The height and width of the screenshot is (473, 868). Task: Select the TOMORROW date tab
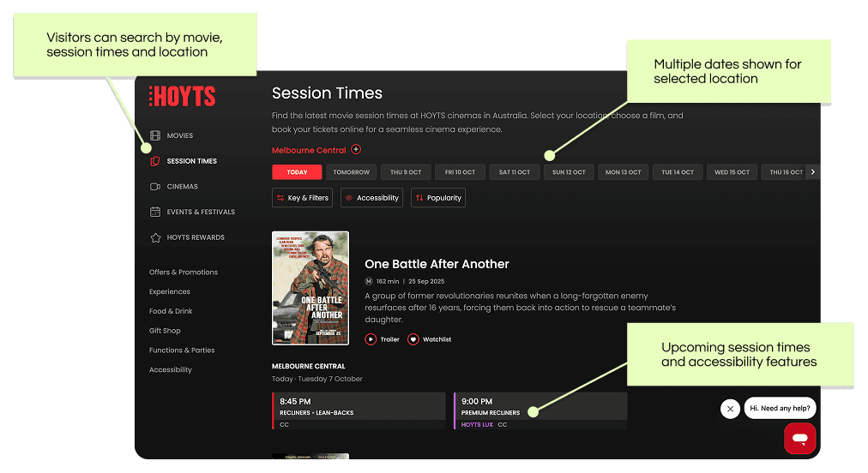click(351, 172)
